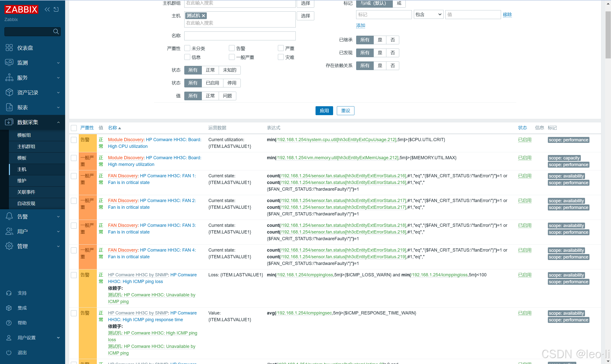The width and height of the screenshot is (611, 364).
Task: Open the 包含 tag operator dropdown
Action: (428, 15)
